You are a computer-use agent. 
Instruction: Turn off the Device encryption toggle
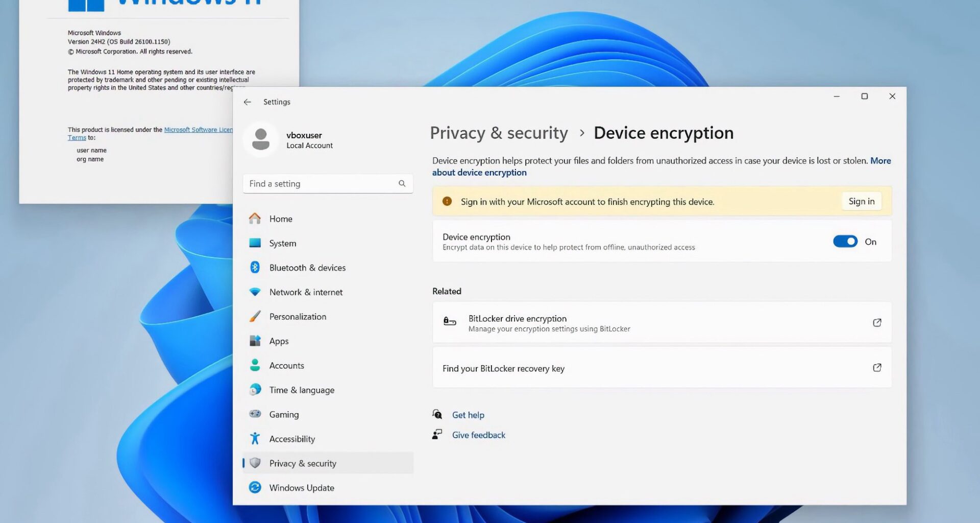[845, 241]
